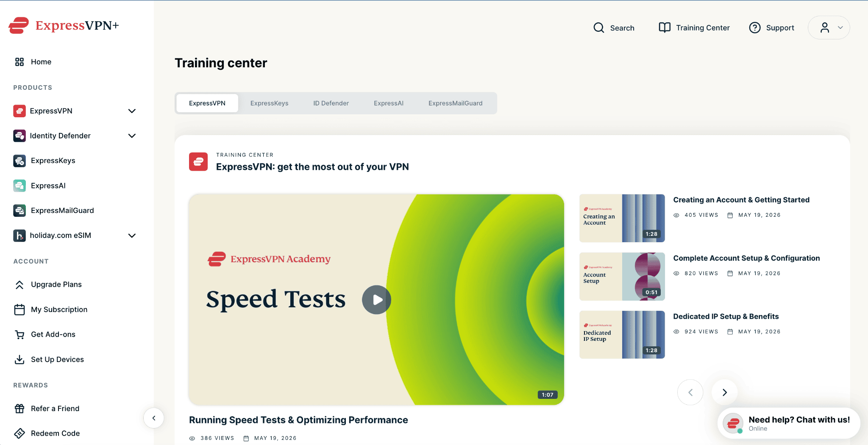The image size is (868, 445).
Task: Click ExpressMailGuard in the sidebar
Action: pos(62,210)
